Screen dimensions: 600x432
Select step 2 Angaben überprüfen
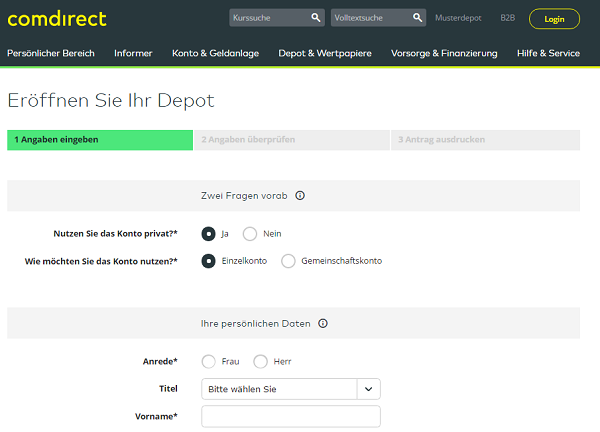(x=292, y=140)
